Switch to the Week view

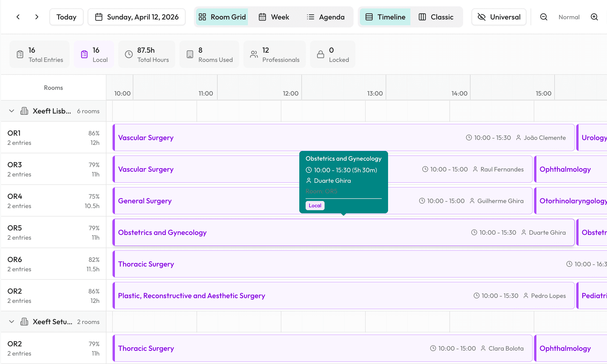274,17
